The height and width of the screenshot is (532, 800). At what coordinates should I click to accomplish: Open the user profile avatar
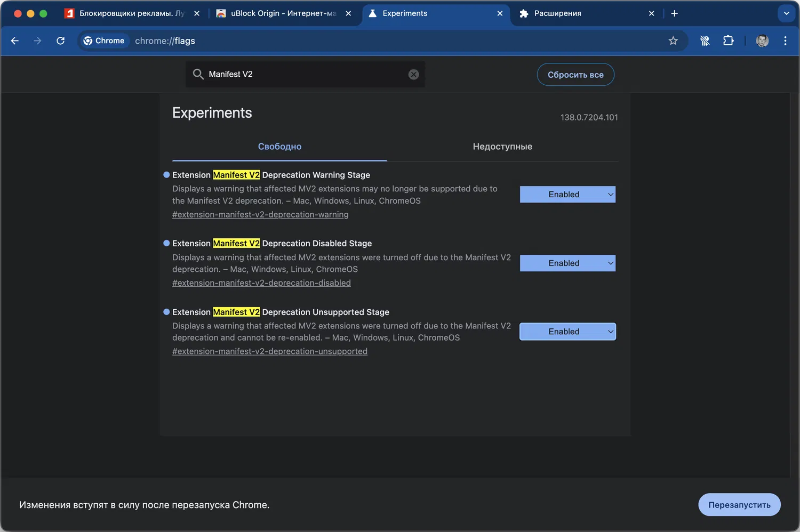coord(762,41)
